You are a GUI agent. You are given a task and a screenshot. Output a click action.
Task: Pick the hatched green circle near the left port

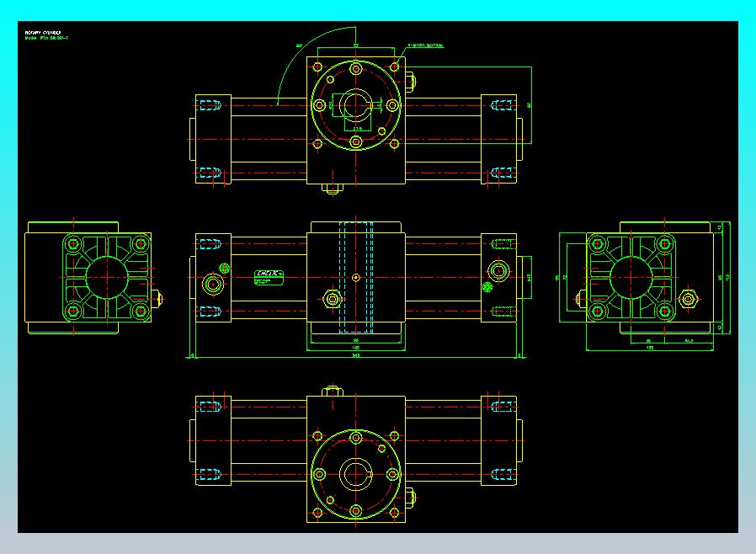tap(224, 268)
